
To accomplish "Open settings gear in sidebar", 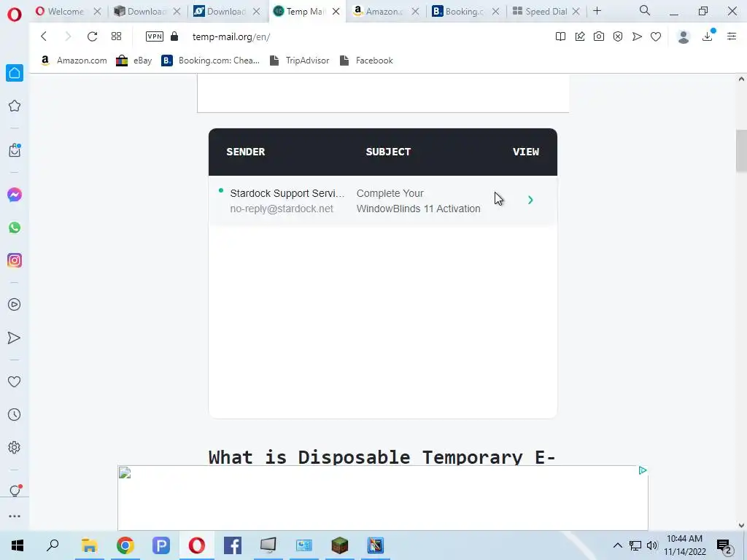I will point(15,447).
